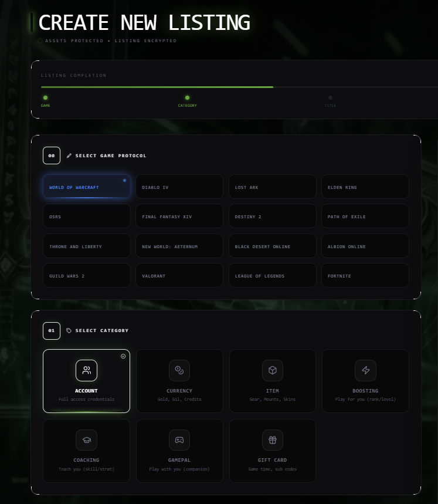Select the Boosting category label
438x504 pixels.
pos(365,391)
